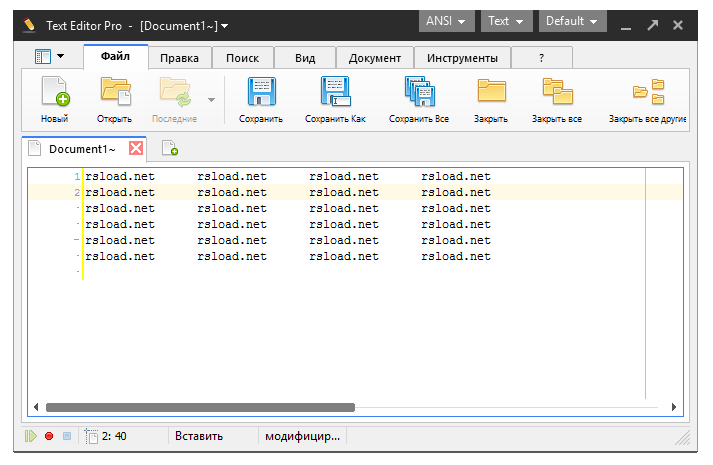The image size is (713, 465).
Task: Save all documents with Сохранить Все
Action: coord(419,100)
